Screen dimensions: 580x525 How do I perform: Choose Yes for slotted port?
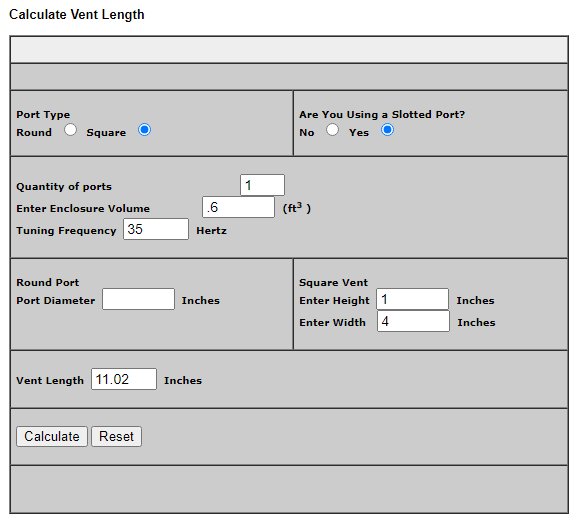(387, 130)
